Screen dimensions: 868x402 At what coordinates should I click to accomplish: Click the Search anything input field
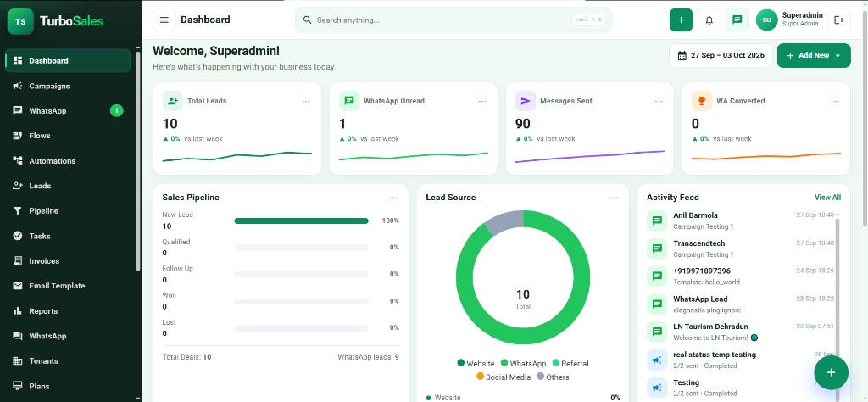(454, 20)
